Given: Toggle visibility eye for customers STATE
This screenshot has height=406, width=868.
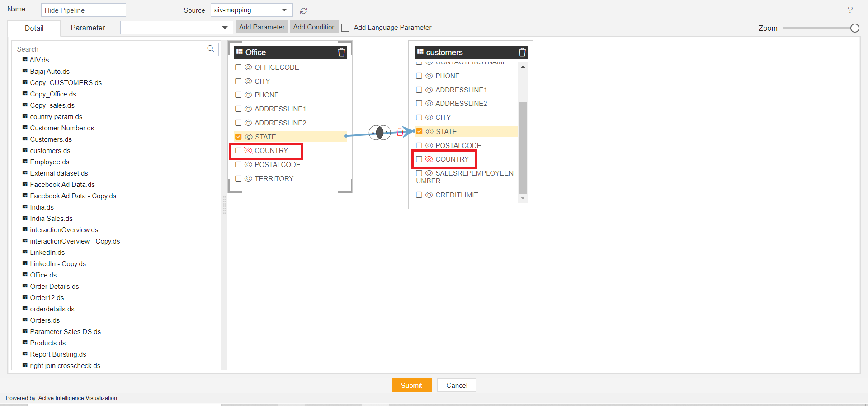Looking at the screenshot, I should pos(429,132).
